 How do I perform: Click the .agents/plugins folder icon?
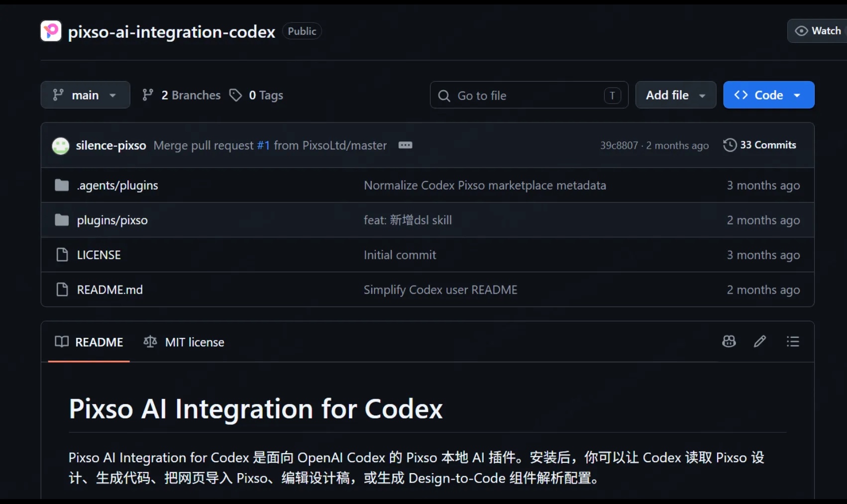pos(62,185)
